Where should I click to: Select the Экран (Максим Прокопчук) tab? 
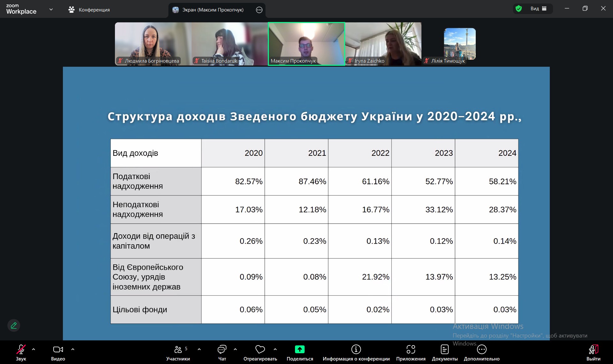coord(212,10)
